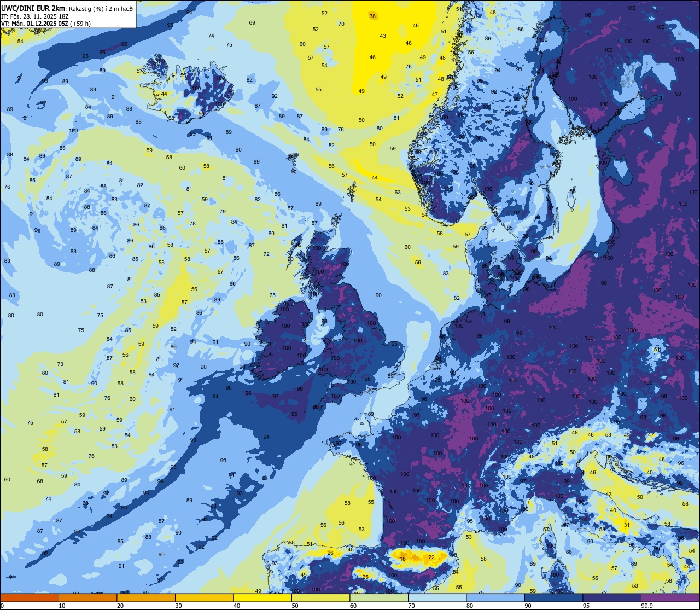Pick the 80–90 blue legend swatch
Screen dimensions: 700x610
[x=495, y=598]
